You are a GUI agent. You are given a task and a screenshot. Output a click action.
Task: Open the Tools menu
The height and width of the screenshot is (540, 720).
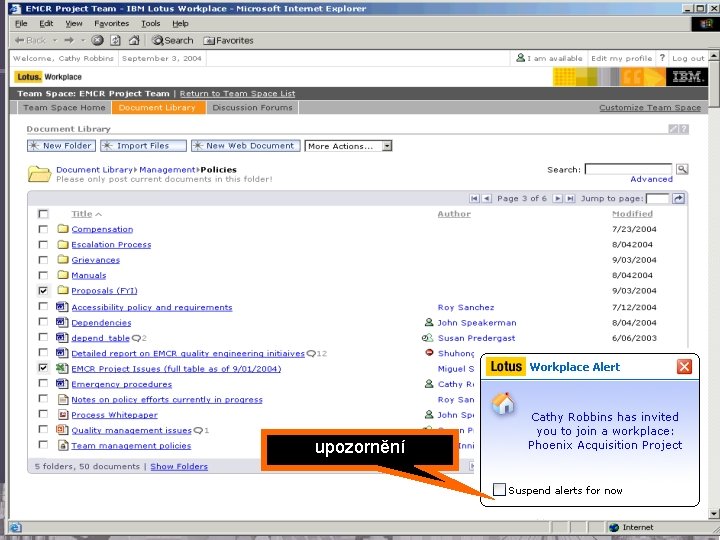[x=151, y=23]
